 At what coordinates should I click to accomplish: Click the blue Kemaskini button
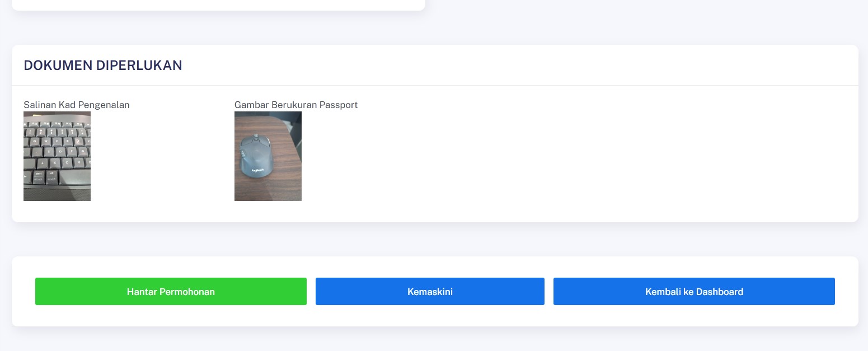coord(430,291)
